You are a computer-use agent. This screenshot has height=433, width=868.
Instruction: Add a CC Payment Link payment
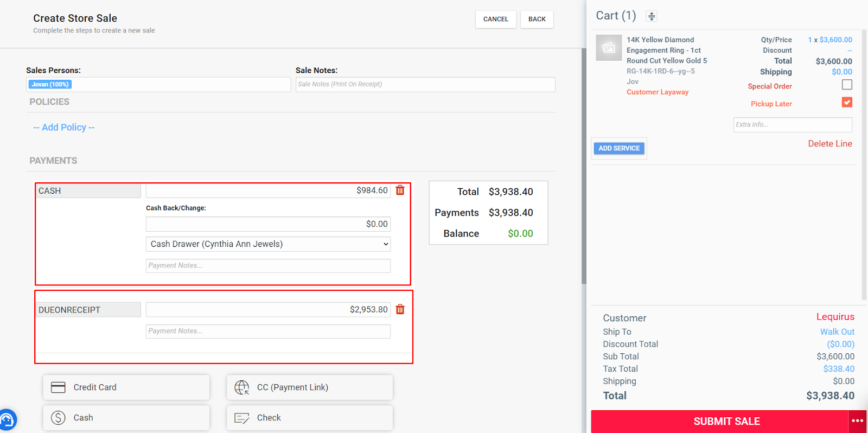click(x=310, y=387)
